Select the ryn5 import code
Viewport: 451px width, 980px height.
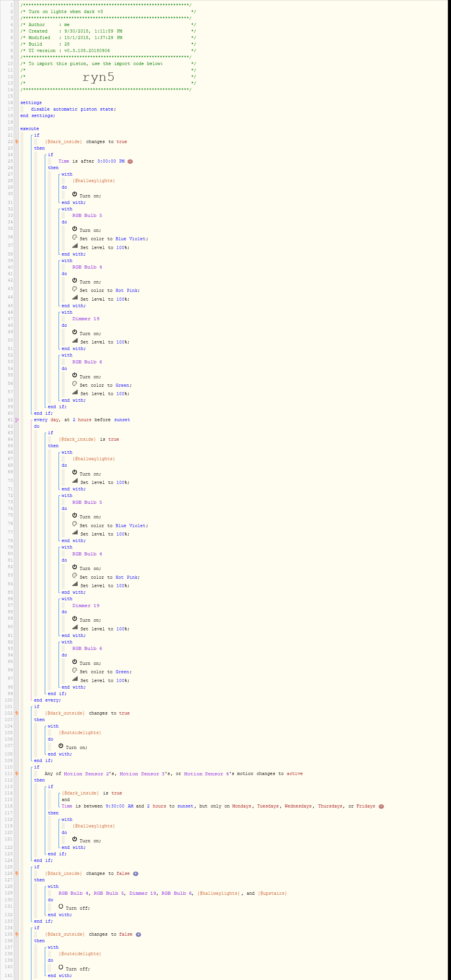[x=98, y=77]
